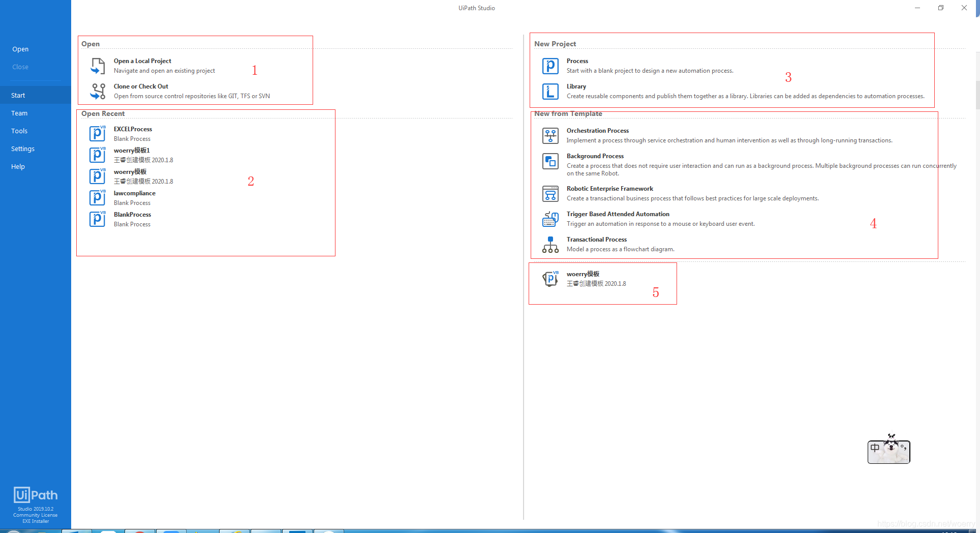Viewport: 980px width, 533px height.
Task: Click the Transactional Process flowchart icon
Action: tap(550, 245)
